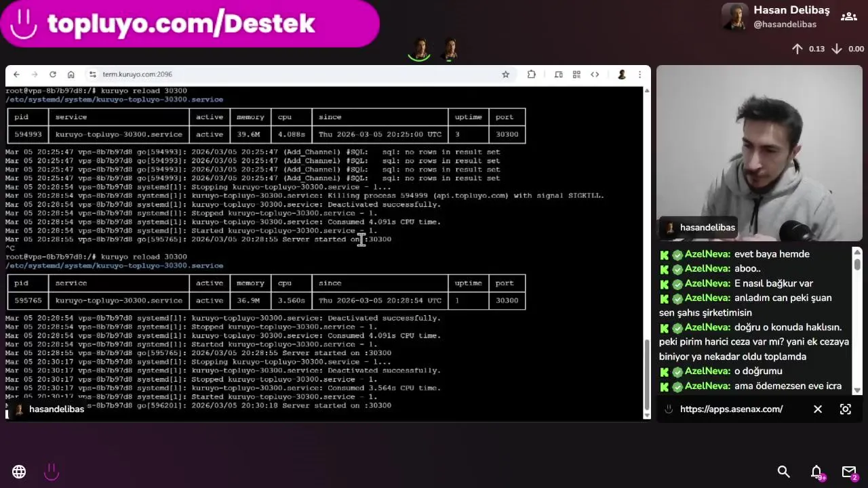The image size is (868, 488).
Task: Open the globe language icon
Action: [19, 472]
